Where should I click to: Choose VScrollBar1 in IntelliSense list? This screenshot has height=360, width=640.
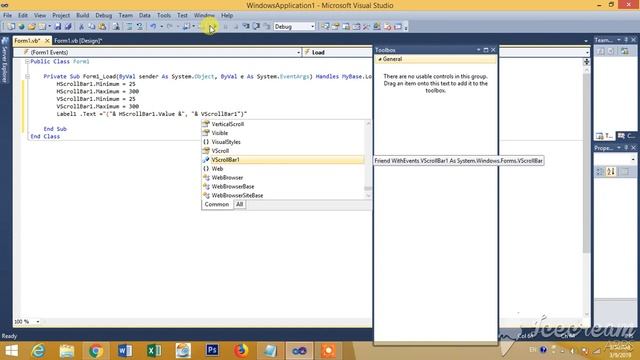(283, 160)
